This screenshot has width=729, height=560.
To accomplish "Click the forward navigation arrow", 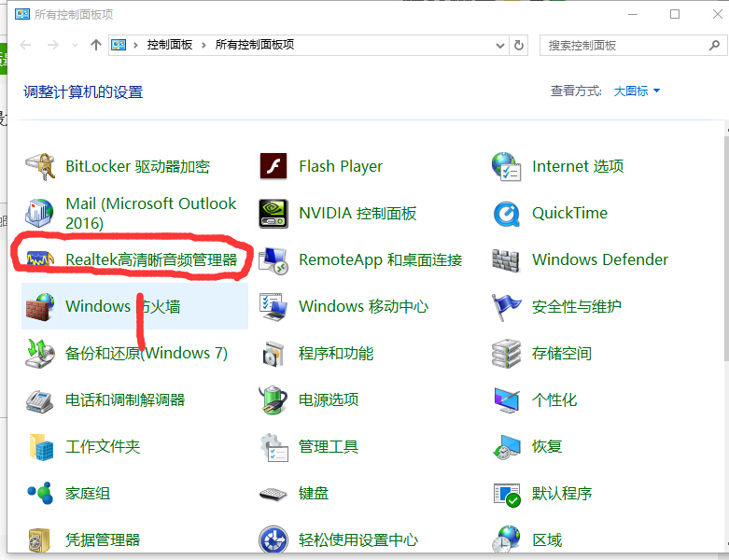I will pyautogui.click(x=53, y=45).
